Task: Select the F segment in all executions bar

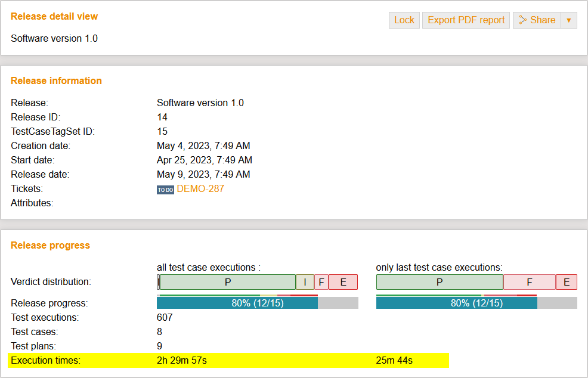Action: pyautogui.click(x=321, y=282)
